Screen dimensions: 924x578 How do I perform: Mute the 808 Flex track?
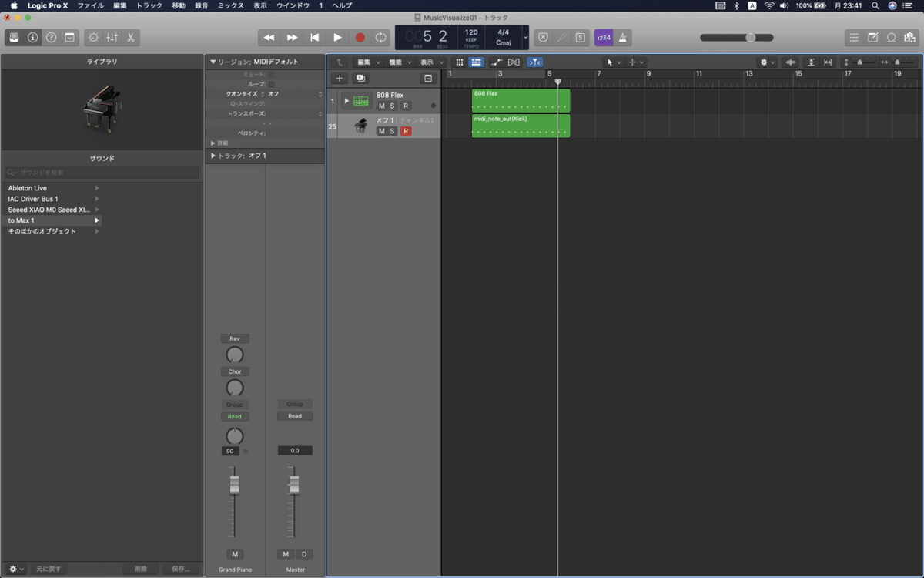point(381,106)
